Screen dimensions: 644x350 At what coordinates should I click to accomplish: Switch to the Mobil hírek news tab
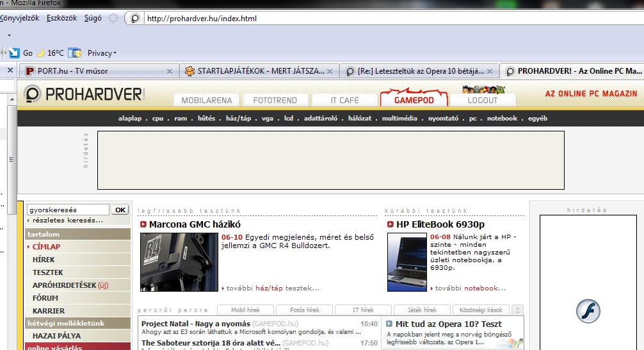coord(245,310)
